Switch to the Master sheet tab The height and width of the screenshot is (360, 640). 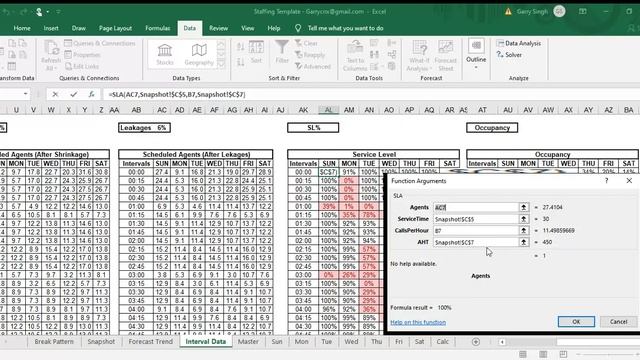tap(248, 342)
